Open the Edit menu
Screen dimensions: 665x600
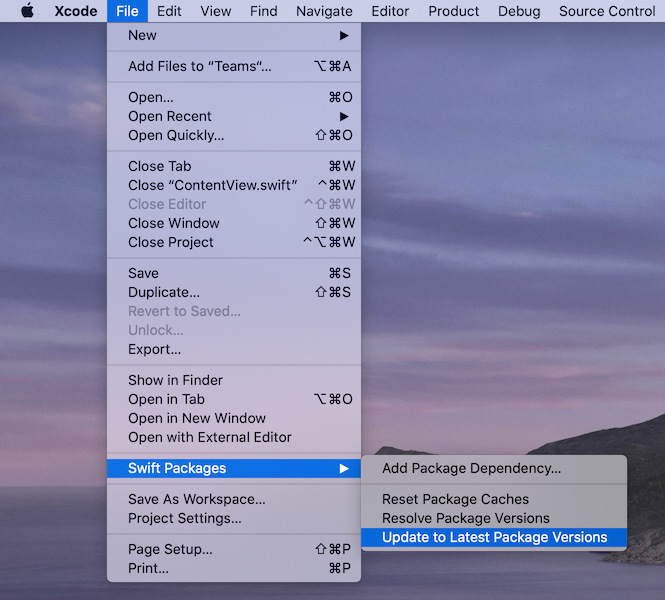point(169,11)
